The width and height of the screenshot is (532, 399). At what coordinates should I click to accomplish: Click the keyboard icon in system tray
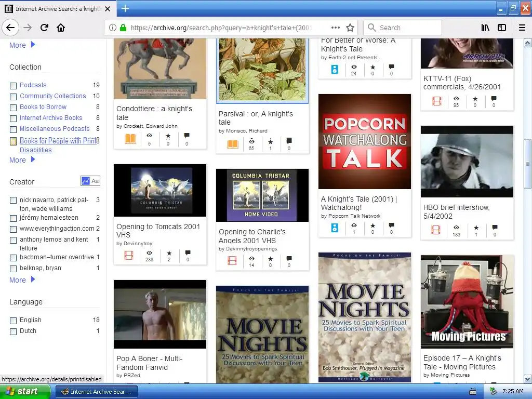point(472,392)
